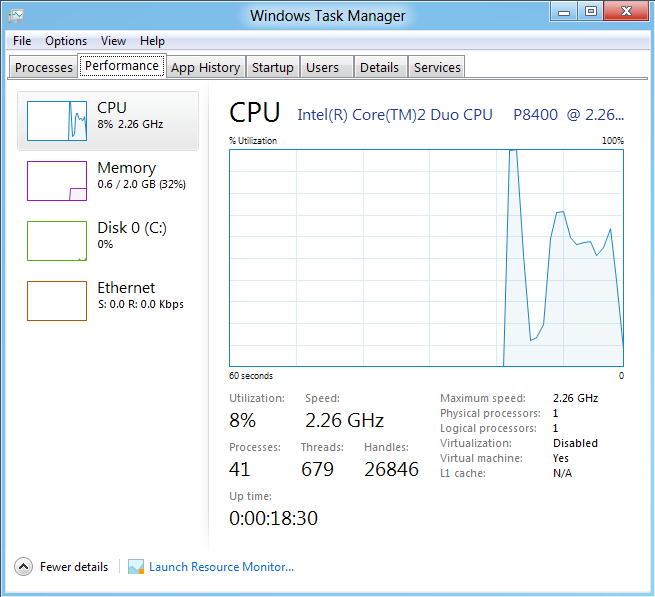Click Memory usage 0.6 / 2.0 GB (32%)

coord(142,184)
